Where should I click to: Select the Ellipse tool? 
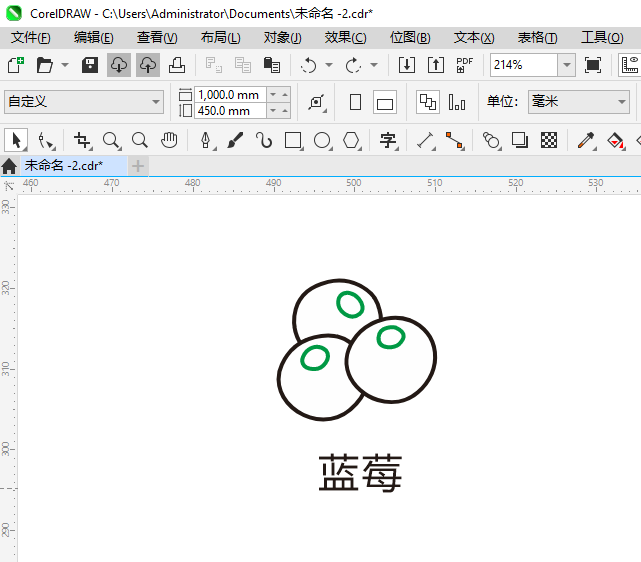(x=322, y=140)
